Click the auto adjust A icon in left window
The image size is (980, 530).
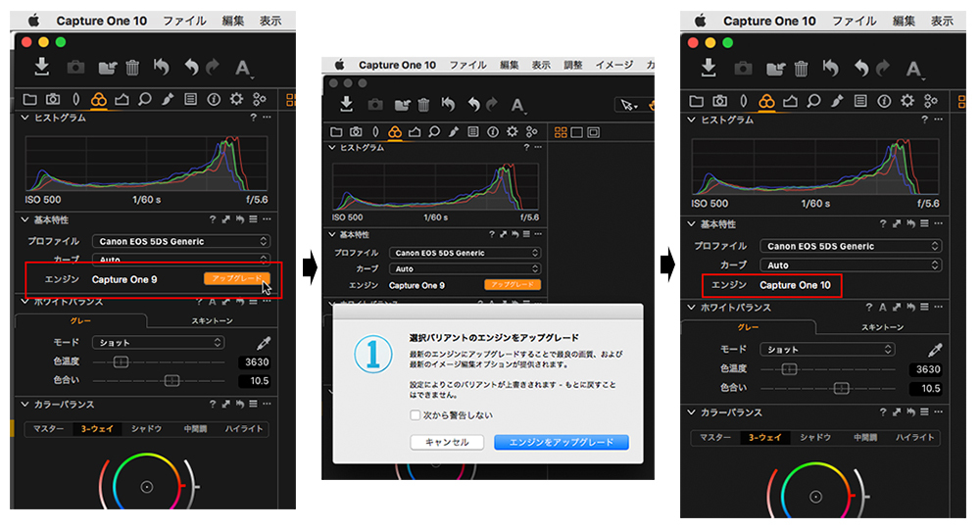[x=242, y=68]
